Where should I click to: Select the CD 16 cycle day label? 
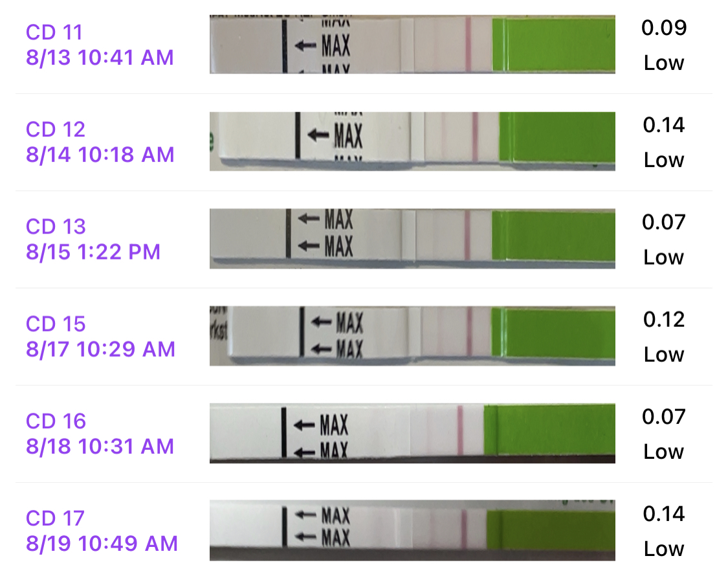click(56, 421)
